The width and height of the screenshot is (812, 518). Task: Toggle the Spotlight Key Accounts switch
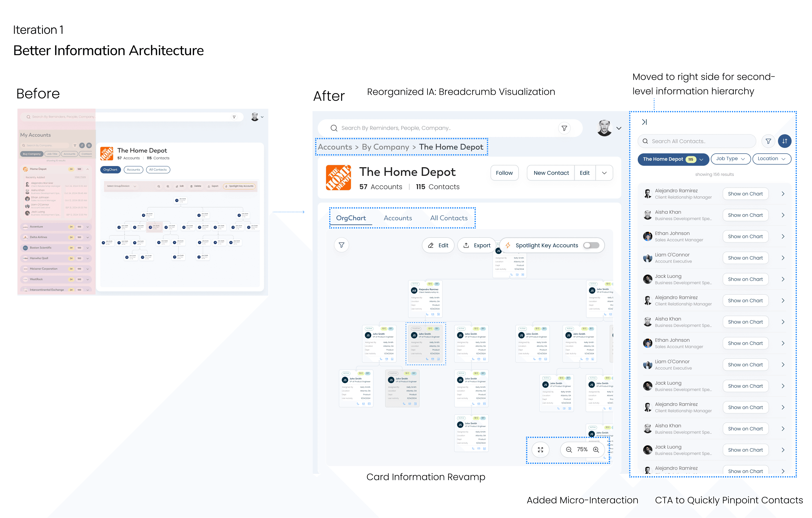click(x=591, y=245)
